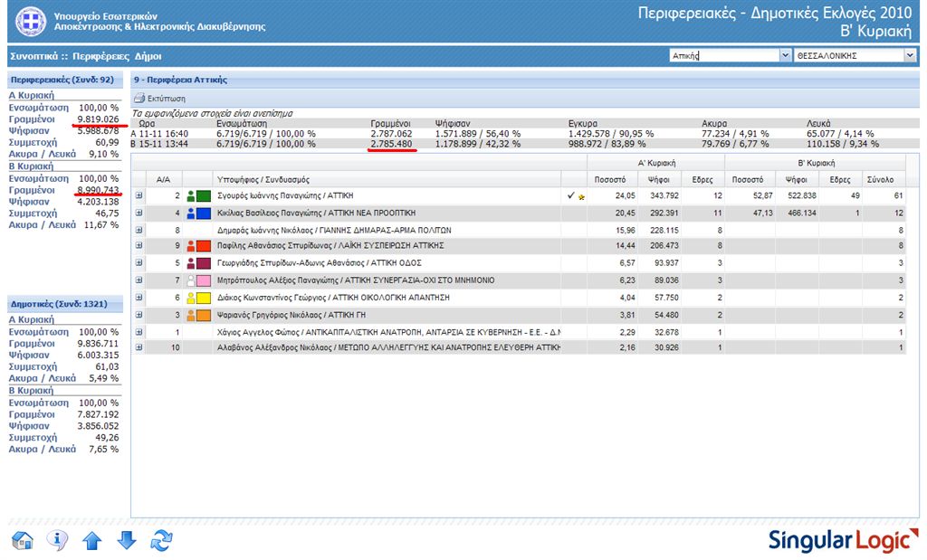Image resolution: width=927 pixels, height=560 pixels.
Task: Open the ΘΕΣΣΑΛΟΝΙΚΗΣ municipality dropdown
Action: [x=909, y=56]
